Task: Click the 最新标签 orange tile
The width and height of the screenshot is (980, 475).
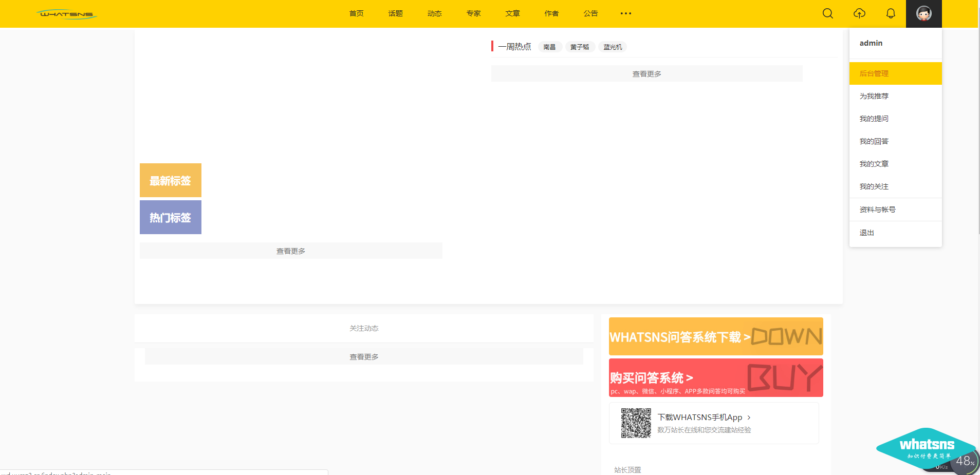Action: click(171, 180)
